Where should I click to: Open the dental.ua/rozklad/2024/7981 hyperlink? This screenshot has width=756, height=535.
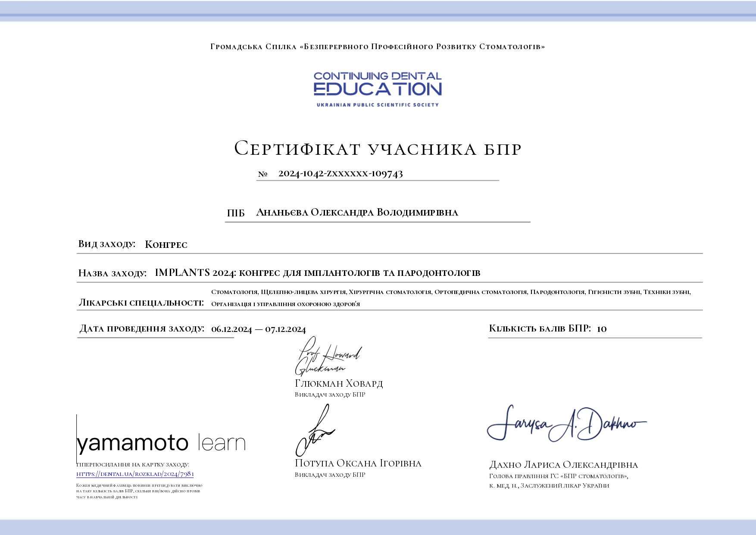click(135, 474)
